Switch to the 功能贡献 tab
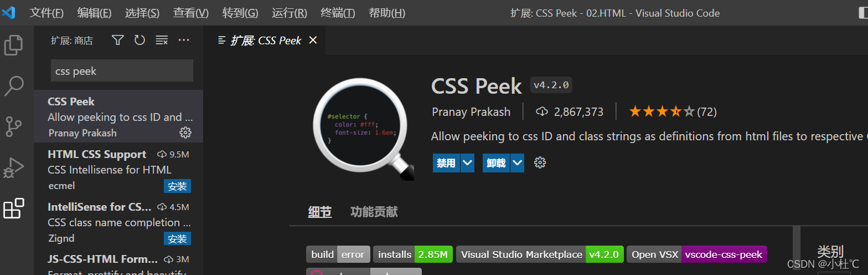Screen dimensions: 868x275 click(x=374, y=212)
